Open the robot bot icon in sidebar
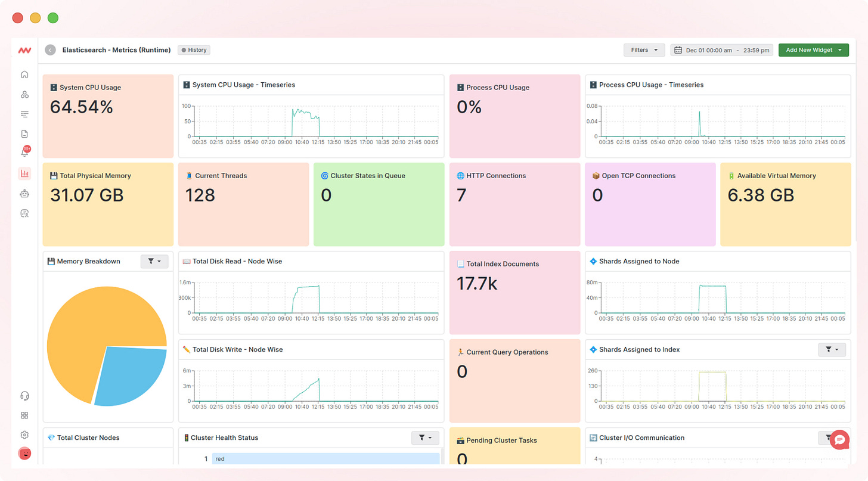 coord(24,194)
